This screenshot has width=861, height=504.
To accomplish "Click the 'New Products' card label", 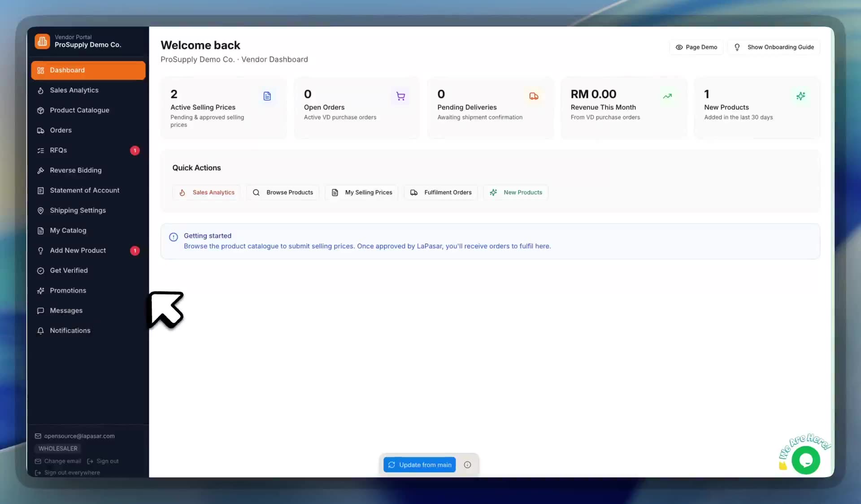I will (726, 108).
